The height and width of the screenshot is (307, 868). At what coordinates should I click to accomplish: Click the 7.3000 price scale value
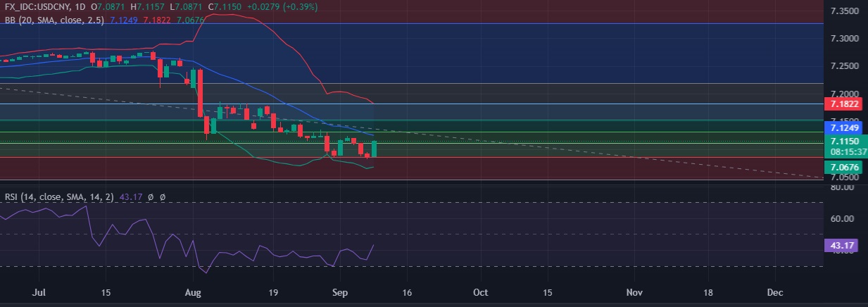(845, 39)
